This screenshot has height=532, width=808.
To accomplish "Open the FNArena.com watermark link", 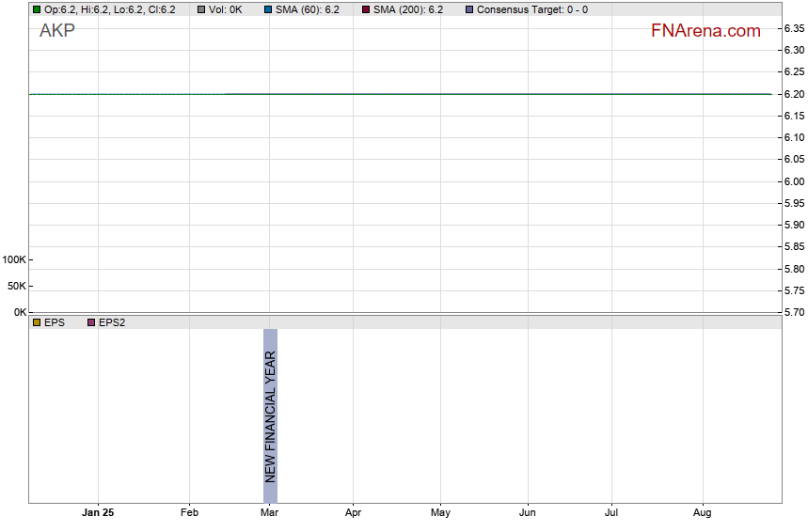I will click(x=705, y=31).
